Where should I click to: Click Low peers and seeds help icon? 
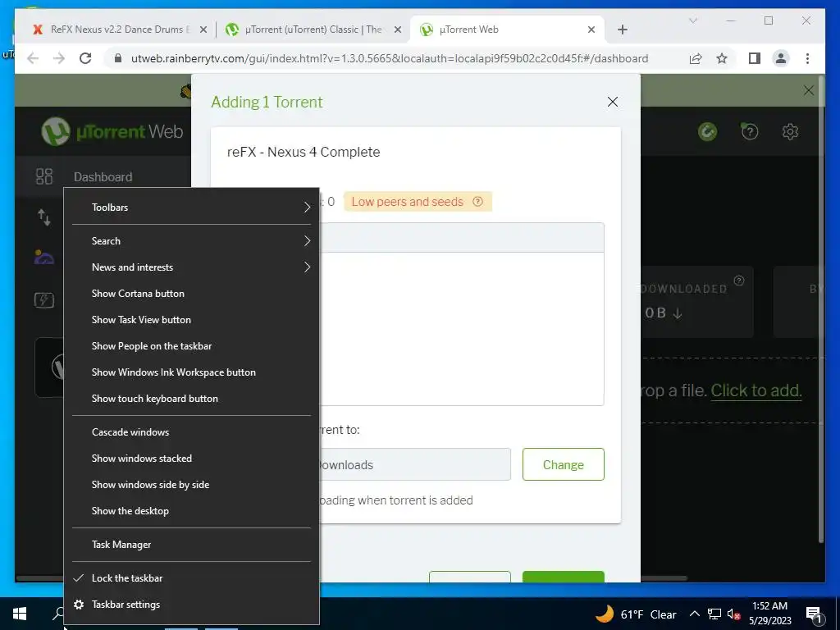478,202
